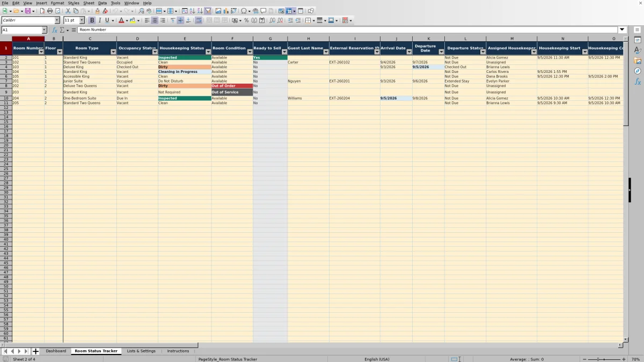
Task: Click the Sum sigma icon
Action: point(62,30)
